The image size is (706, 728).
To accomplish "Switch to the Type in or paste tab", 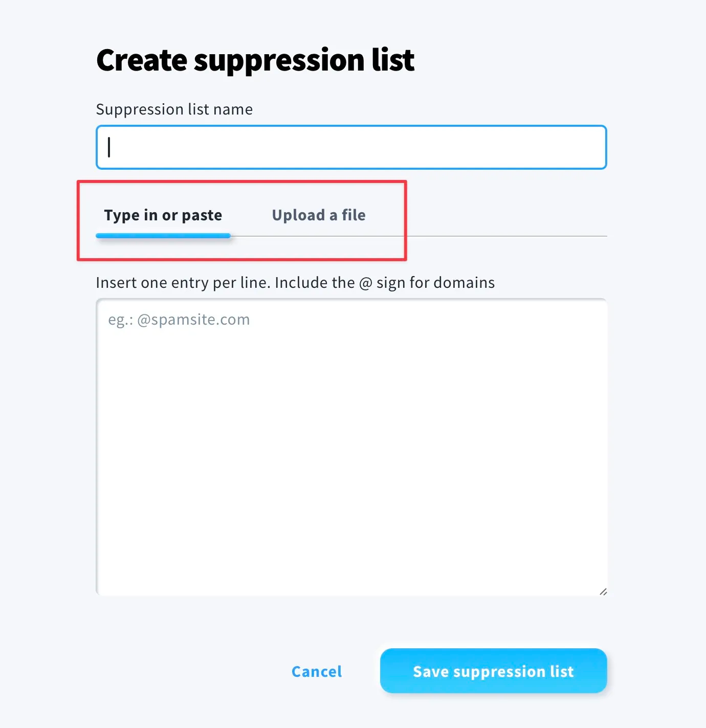I will click(163, 215).
